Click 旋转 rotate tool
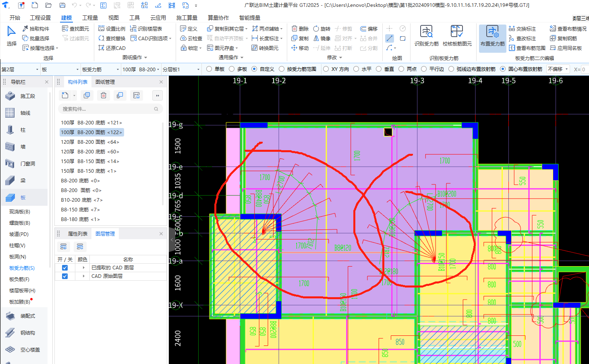This screenshot has width=589, height=364. (321, 29)
